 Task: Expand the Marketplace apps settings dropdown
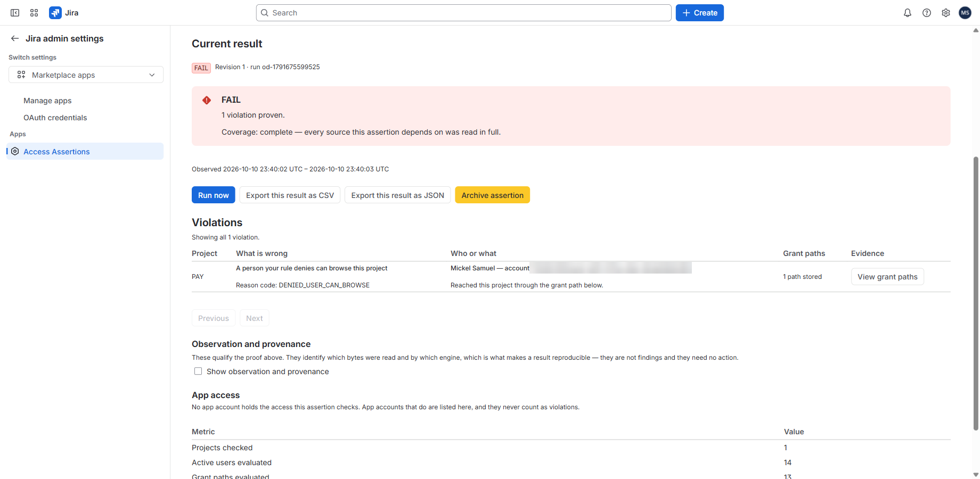(86, 75)
